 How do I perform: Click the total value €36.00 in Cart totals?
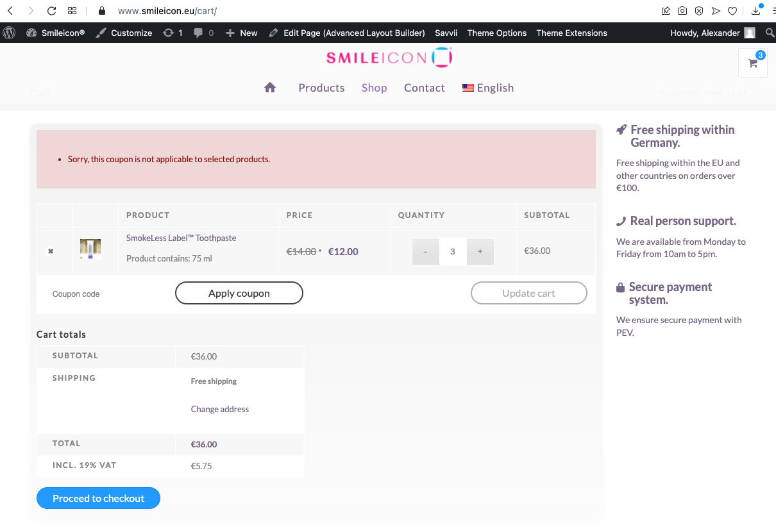(204, 444)
